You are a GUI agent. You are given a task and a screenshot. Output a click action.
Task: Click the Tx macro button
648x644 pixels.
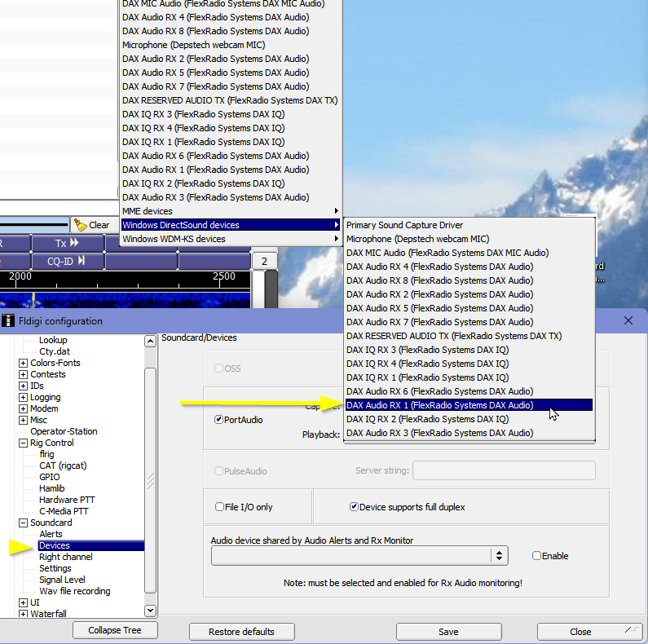coord(68,243)
